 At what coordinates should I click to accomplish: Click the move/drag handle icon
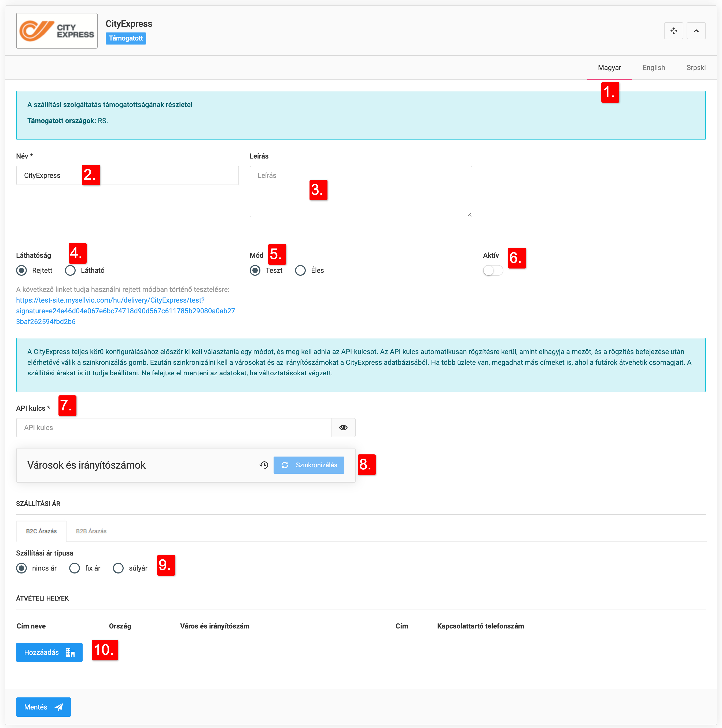(673, 31)
